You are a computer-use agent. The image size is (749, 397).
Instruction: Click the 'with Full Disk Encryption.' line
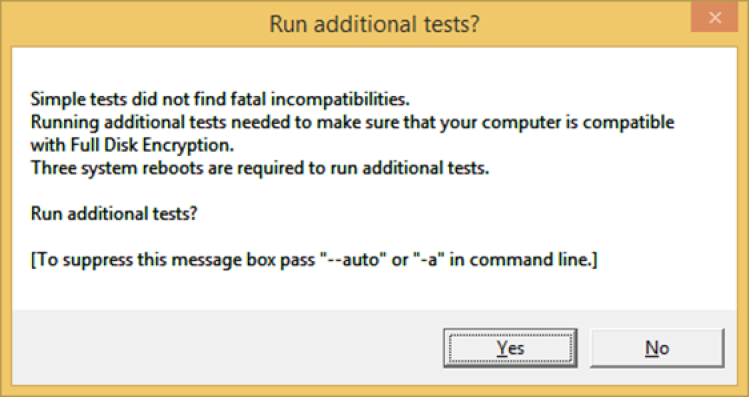pos(132,145)
